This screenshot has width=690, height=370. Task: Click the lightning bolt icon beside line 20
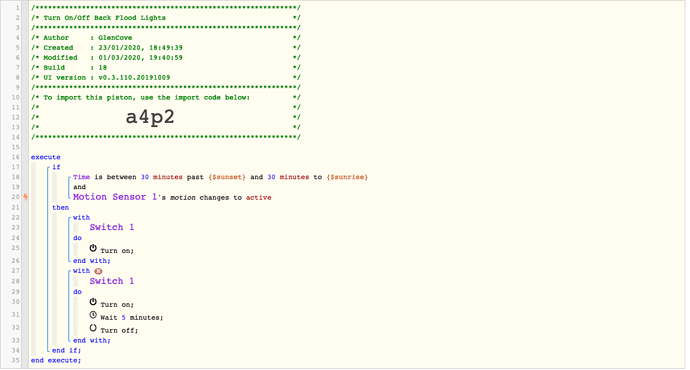26,197
